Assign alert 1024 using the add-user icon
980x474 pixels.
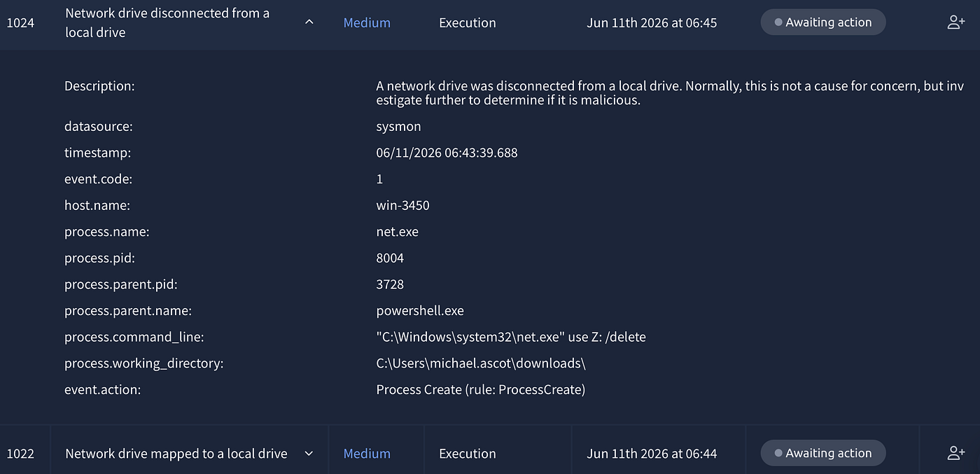pos(955,22)
